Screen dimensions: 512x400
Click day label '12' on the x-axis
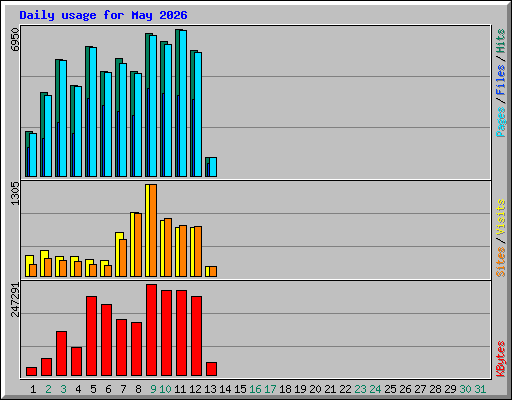[195, 389]
